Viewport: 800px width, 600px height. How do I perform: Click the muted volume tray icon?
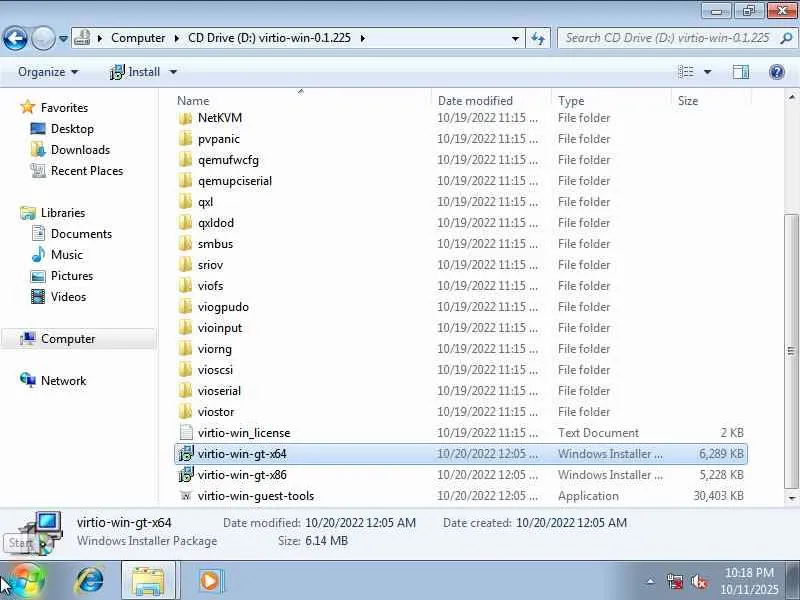tap(698, 581)
